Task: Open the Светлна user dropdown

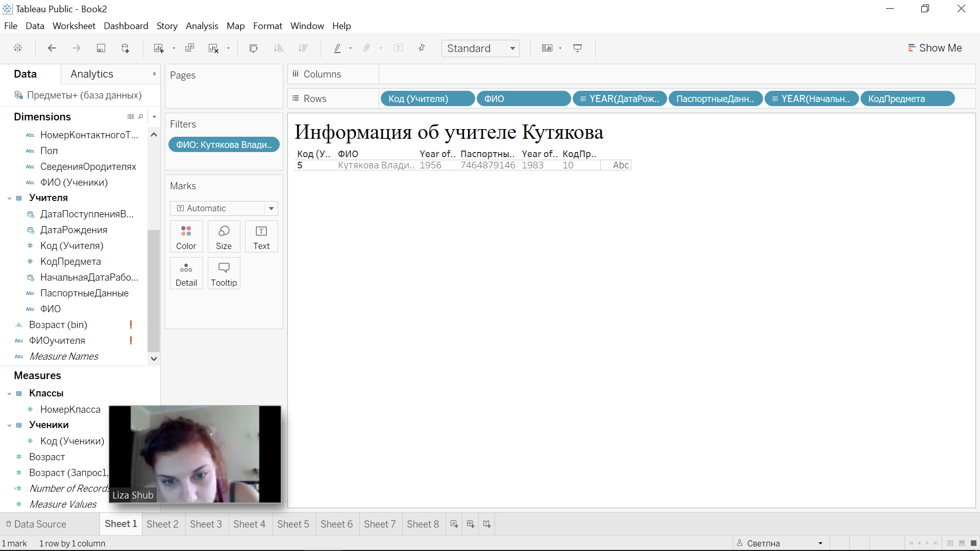Action: point(820,543)
